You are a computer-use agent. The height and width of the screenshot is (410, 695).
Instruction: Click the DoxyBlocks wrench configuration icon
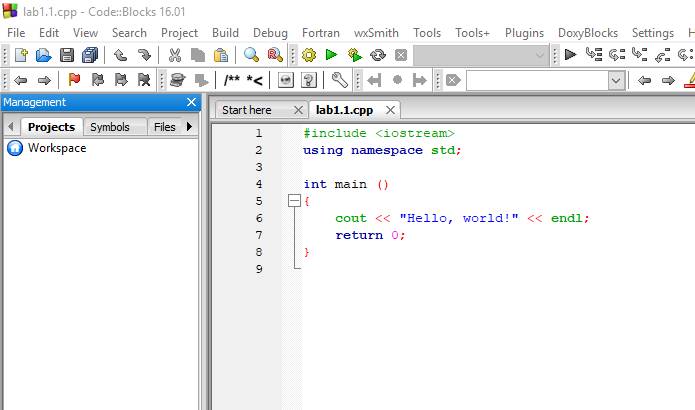pyautogui.click(x=340, y=80)
